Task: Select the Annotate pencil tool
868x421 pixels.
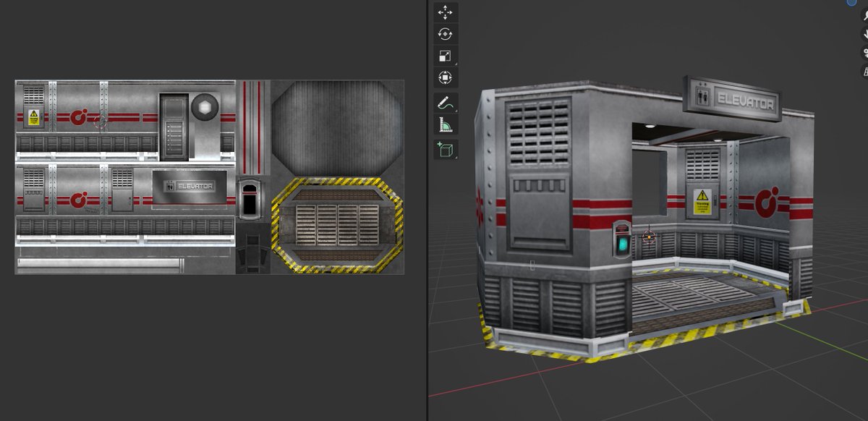Action: tap(445, 103)
